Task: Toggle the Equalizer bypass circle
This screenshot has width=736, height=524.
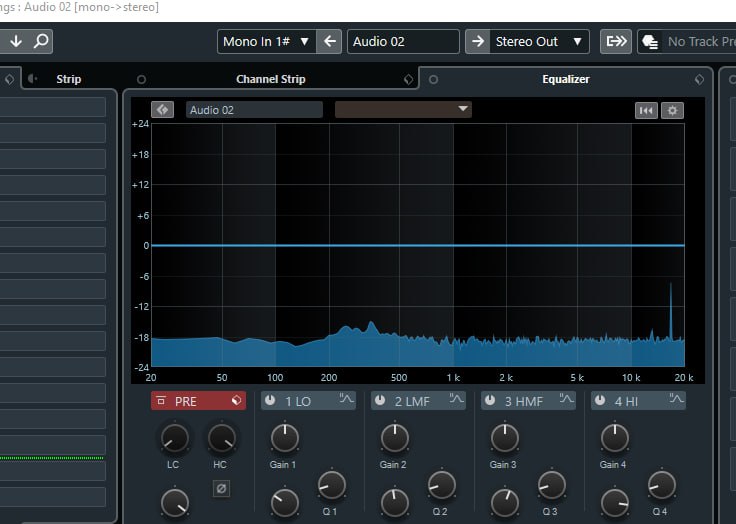Action: tap(433, 79)
